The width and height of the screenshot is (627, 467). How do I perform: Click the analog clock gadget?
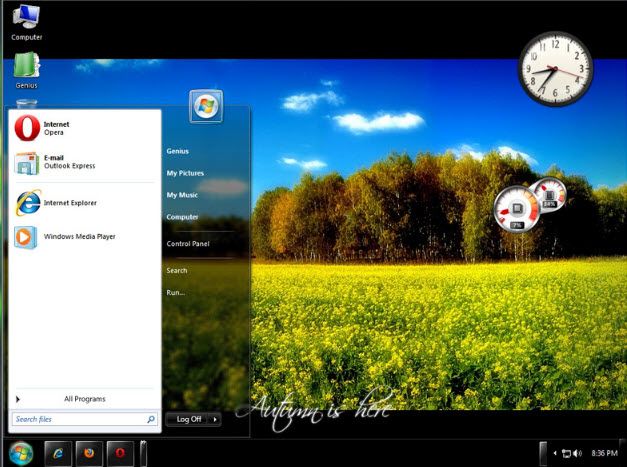(555, 69)
